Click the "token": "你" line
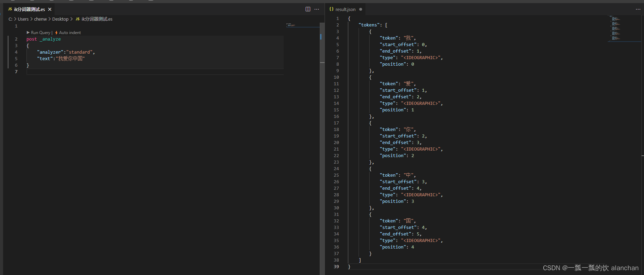The image size is (644, 275). pyautogui.click(x=398, y=130)
